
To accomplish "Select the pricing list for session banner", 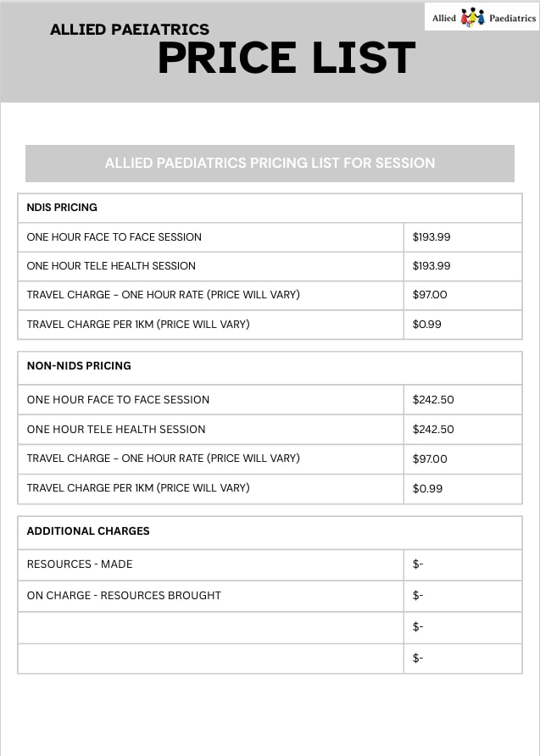I will point(270,163).
